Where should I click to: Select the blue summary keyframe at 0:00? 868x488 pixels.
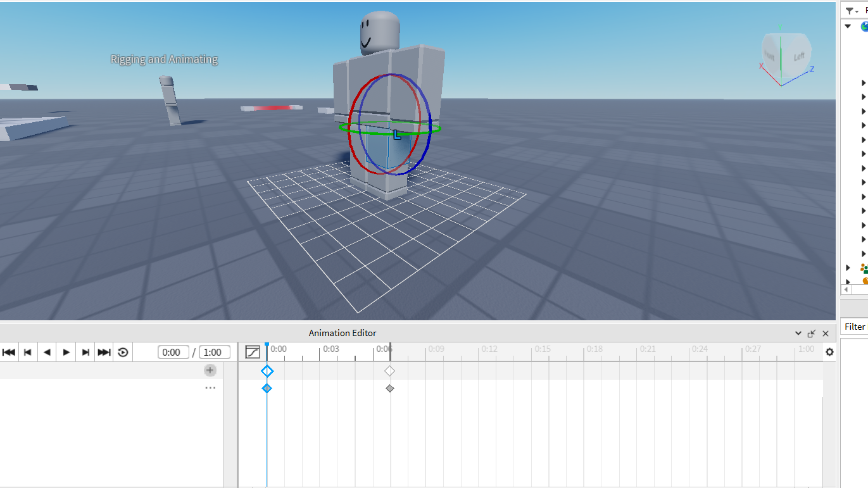pos(267,371)
